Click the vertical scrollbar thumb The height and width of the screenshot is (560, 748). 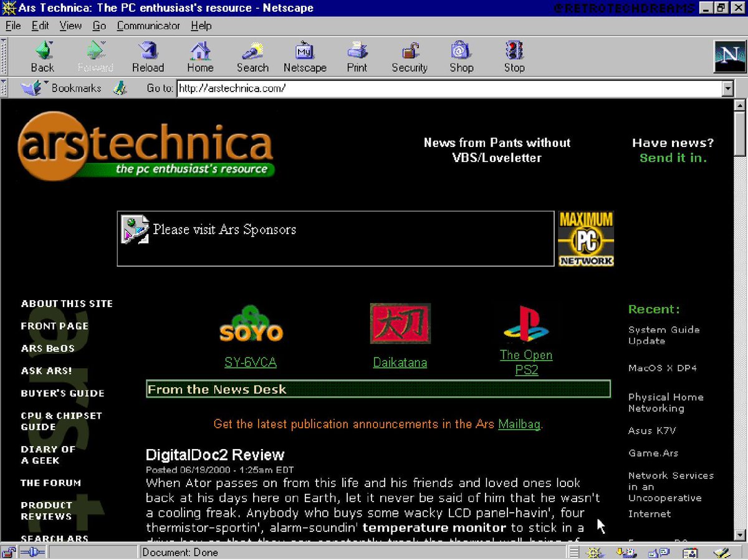740,133
